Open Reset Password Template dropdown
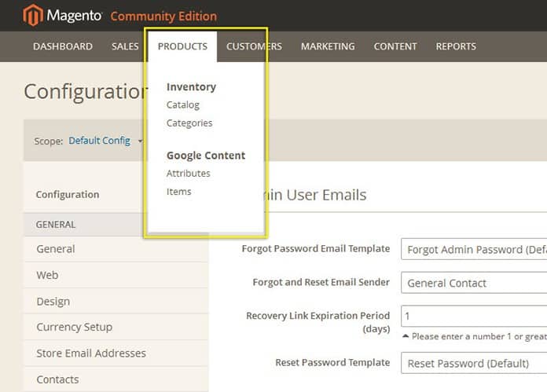This screenshot has width=547, height=392. click(x=473, y=364)
